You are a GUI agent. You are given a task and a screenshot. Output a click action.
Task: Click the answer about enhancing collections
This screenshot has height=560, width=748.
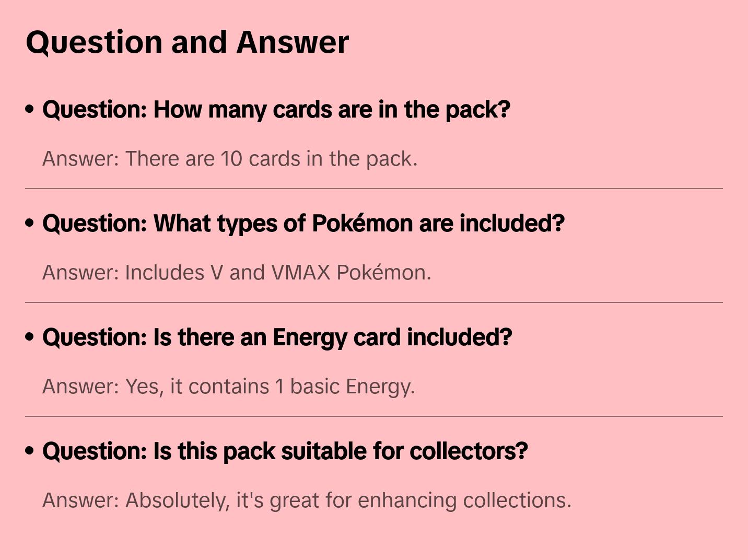tap(307, 500)
